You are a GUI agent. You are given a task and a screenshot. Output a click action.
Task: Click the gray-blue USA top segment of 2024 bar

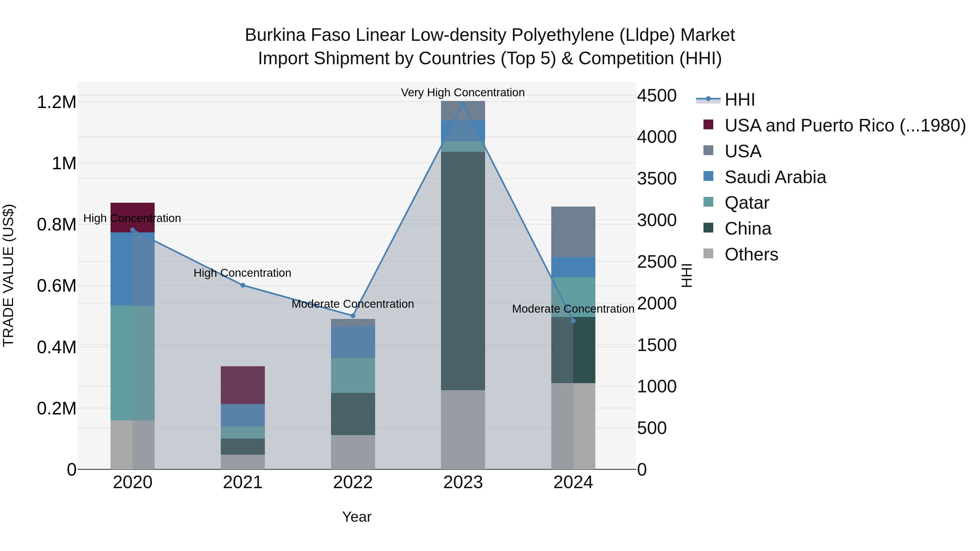pyautogui.click(x=573, y=232)
